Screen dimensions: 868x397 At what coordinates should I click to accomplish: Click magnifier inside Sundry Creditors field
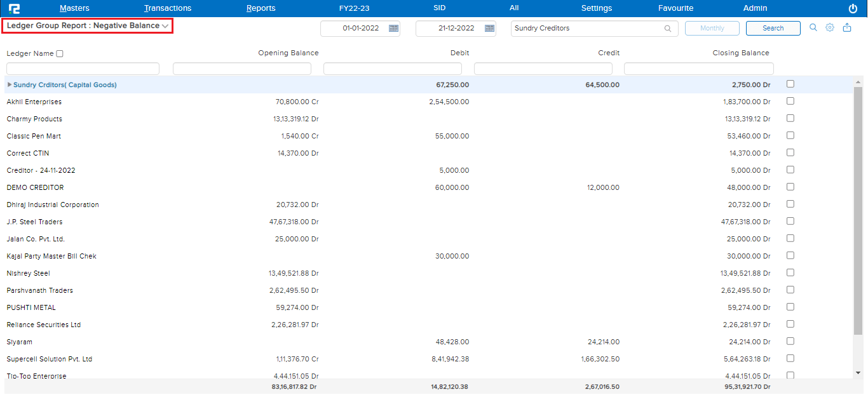pos(668,29)
